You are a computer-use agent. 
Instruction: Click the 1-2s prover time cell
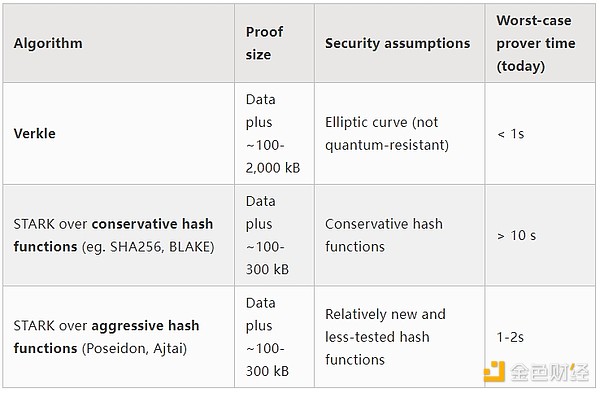pyautogui.click(x=540, y=337)
